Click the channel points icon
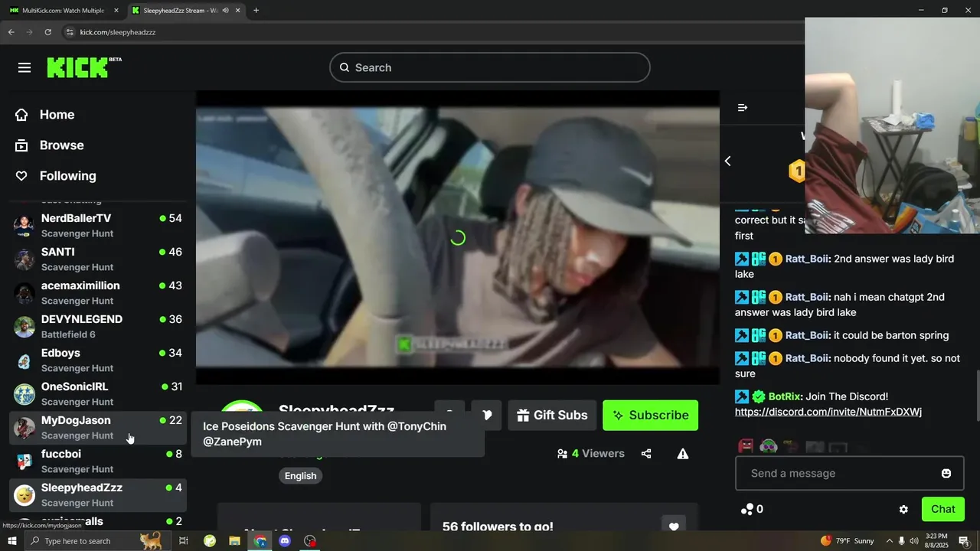Image resolution: width=980 pixels, height=551 pixels. coord(747,509)
